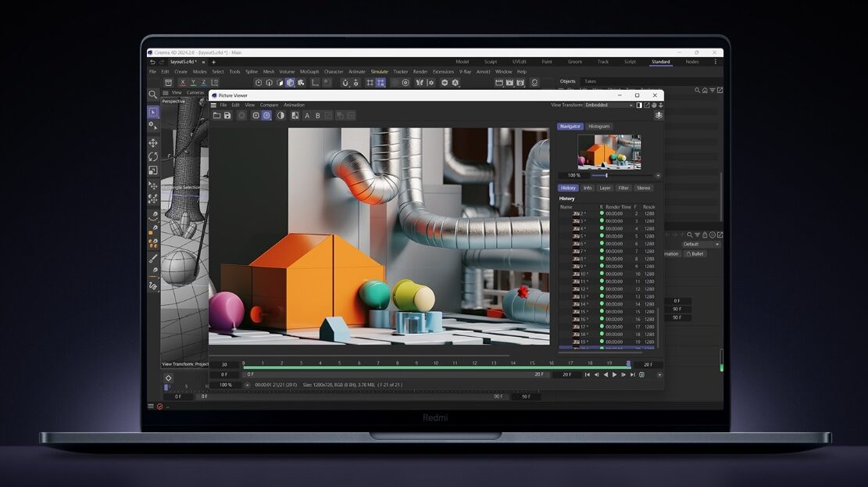The height and width of the screenshot is (487, 868).
Task: Select the Scale tool in left toolbar
Action: [153, 170]
